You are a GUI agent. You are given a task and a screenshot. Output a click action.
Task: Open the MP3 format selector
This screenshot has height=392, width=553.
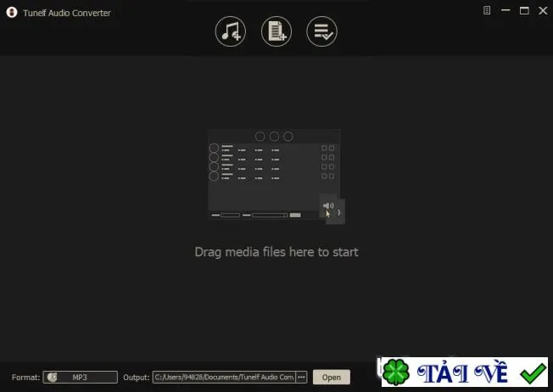(x=80, y=378)
